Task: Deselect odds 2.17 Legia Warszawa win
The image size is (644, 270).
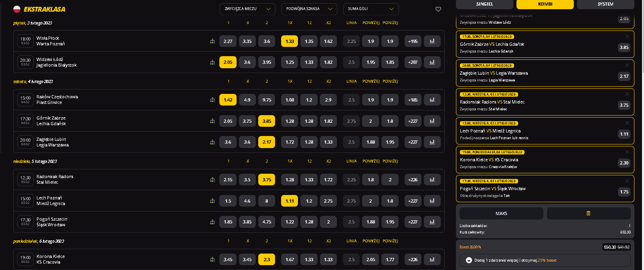Action: pos(267,142)
